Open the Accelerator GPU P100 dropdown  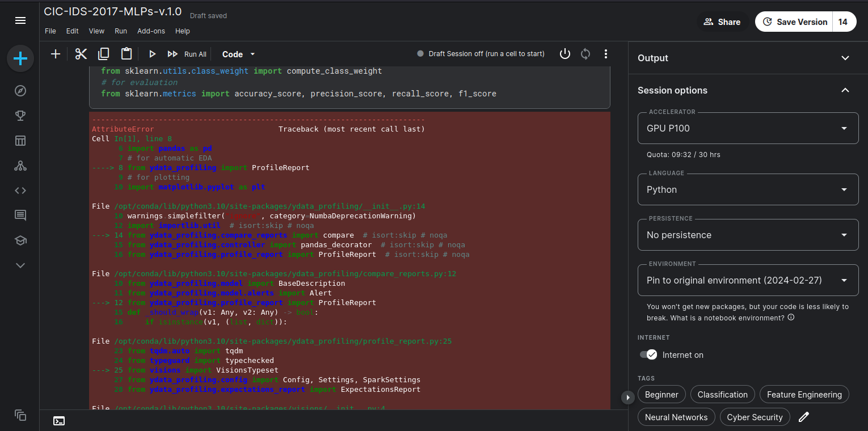pos(748,128)
